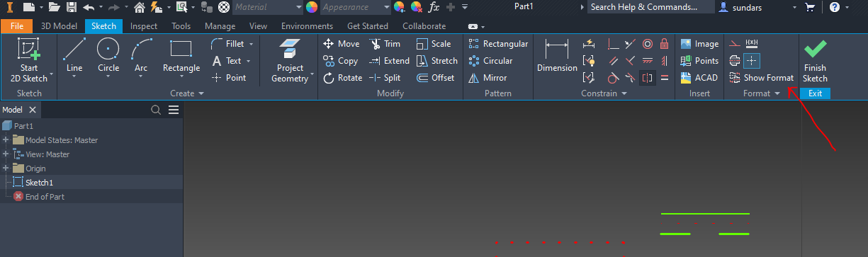Insert ACAD file button
Viewport: 868px width, 257px height.
click(699, 78)
